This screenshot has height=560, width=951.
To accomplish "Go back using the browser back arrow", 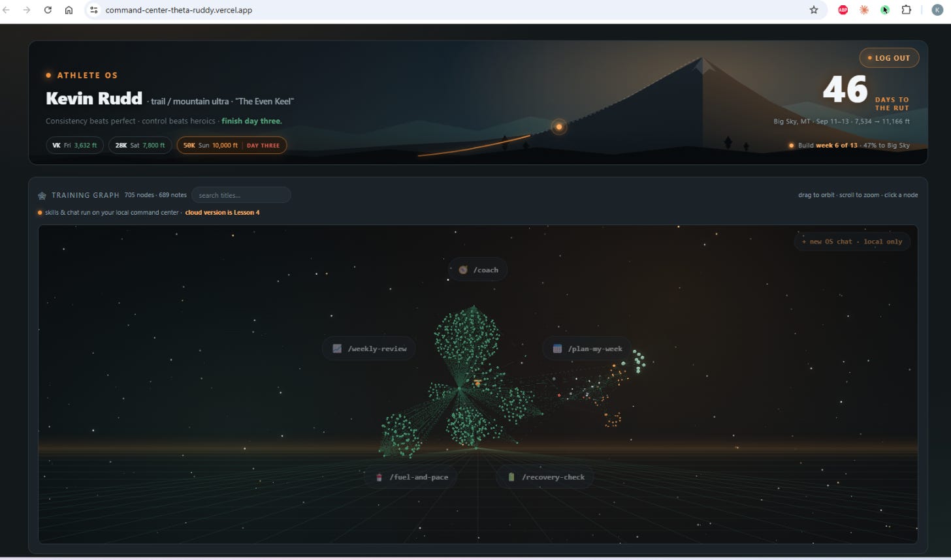I will pyautogui.click(x=7, y=10).
